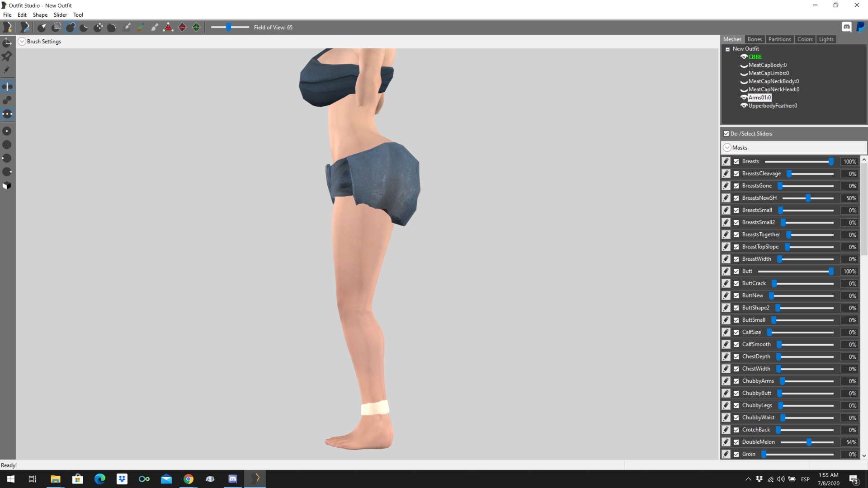The width and height of the screenshot is (868, 488).
Task: Expand the Brush Settings panel
Action: coord(22,42)
